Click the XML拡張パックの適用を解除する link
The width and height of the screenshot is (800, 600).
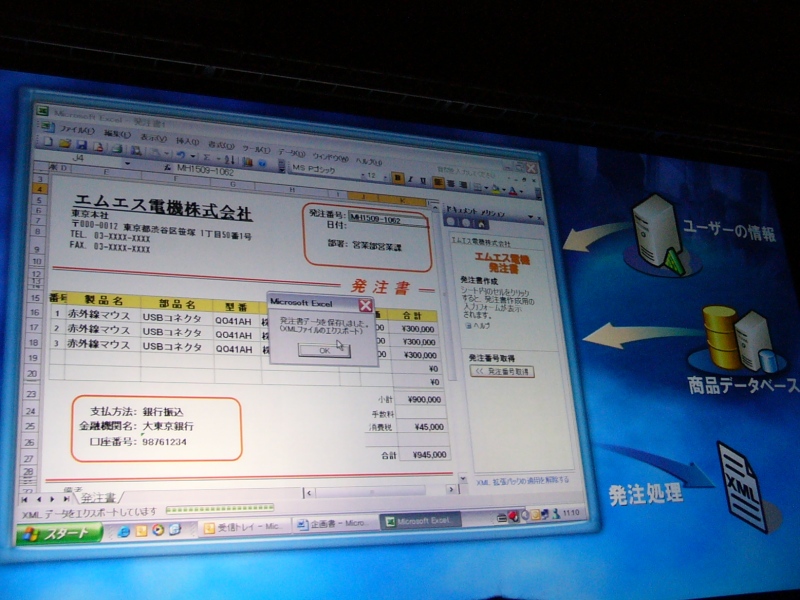coord(522,481)
